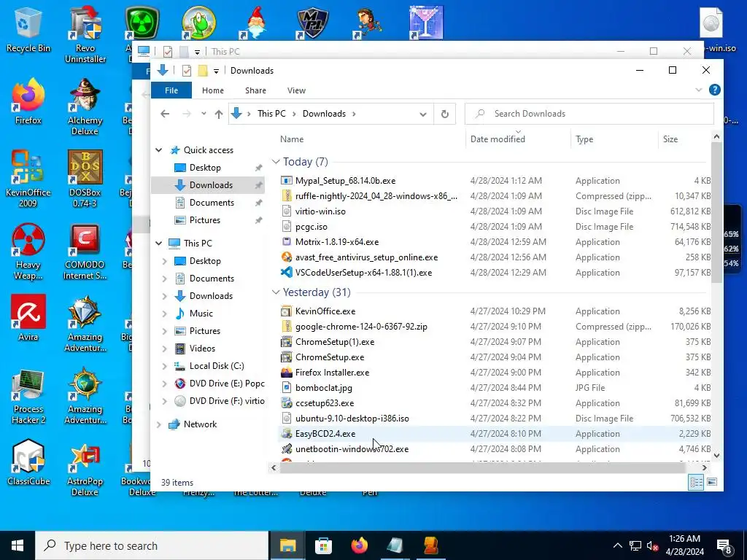Open Avira desktop shortcut
Viewport: 747px width, 560px height.
coord(28,318)
